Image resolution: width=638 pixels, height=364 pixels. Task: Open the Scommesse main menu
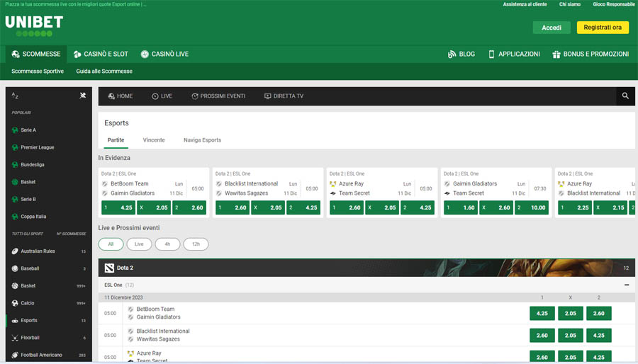36,54
